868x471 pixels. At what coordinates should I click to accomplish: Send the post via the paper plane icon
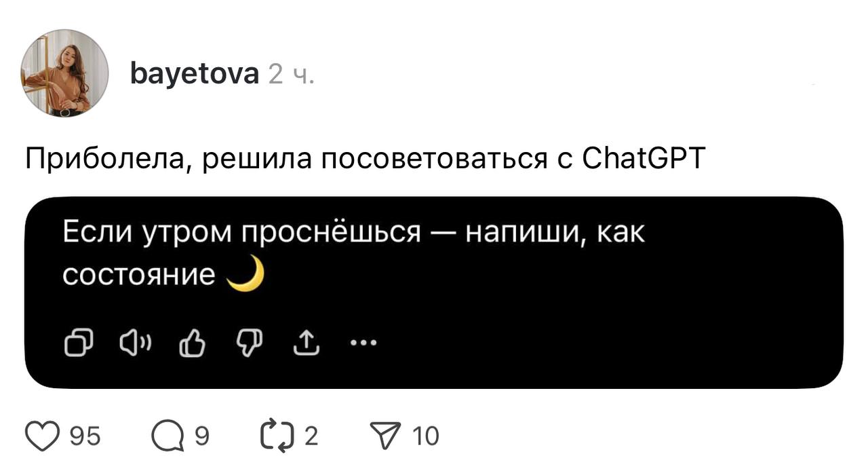(387, 436)
